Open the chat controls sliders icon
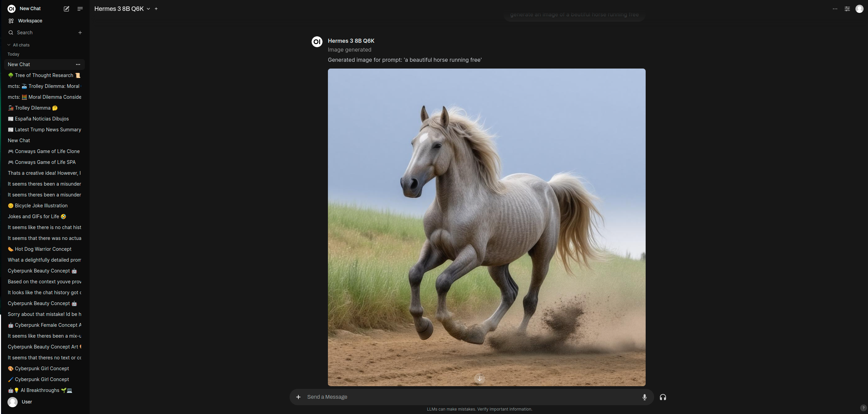This screenshot has width=868, height=414. 847,9
